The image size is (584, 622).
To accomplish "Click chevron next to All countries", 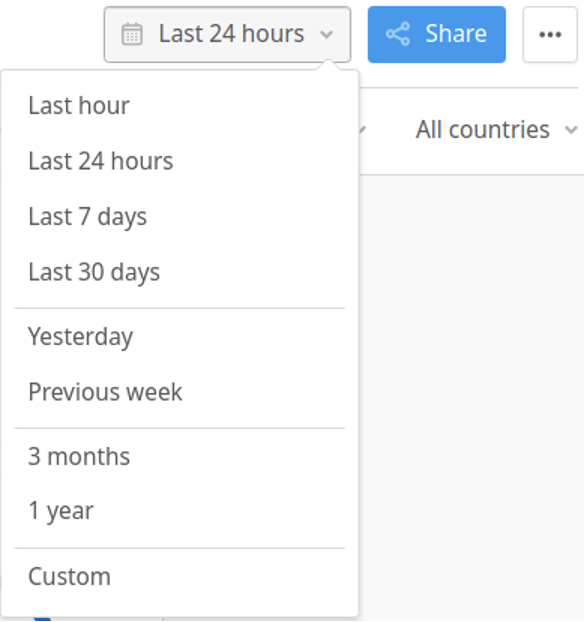I will click(571, 130).
